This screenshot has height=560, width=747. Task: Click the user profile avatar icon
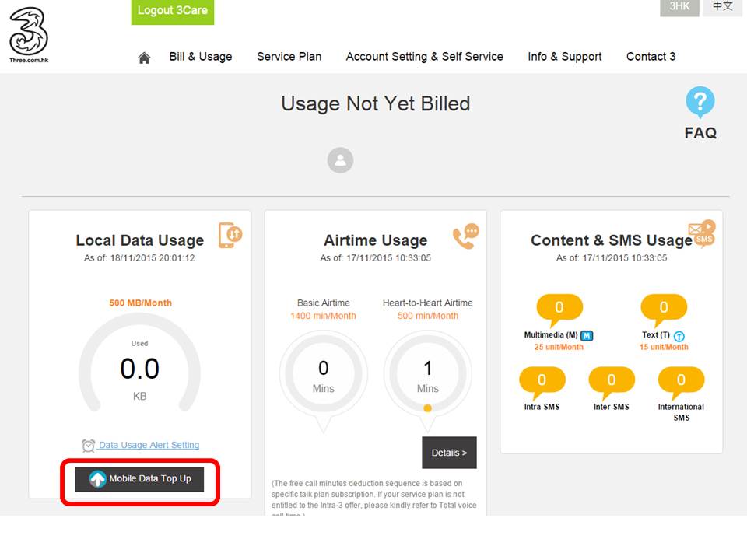click(x=340, y=160)
